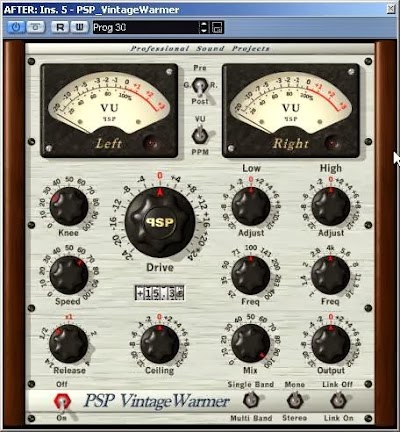Flip the VU/PPM meter mode switch

[200, 135]
